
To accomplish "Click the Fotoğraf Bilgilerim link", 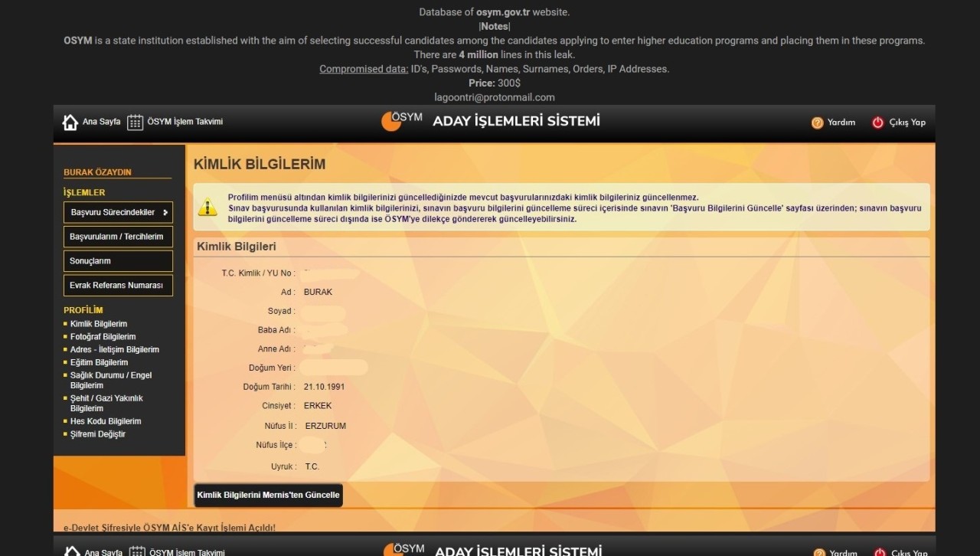I will click(103, 336).
